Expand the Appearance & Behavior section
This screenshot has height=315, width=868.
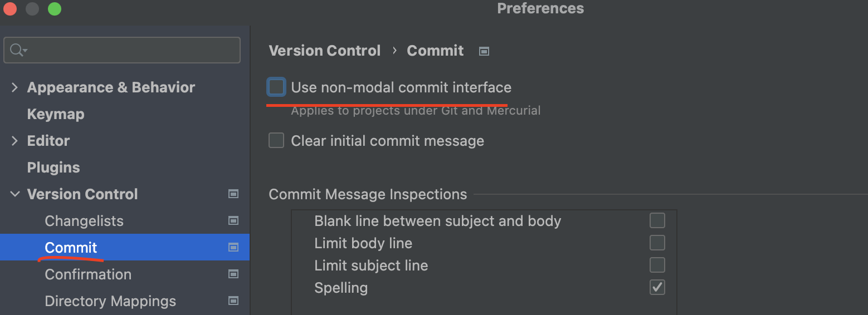(14, 87)
